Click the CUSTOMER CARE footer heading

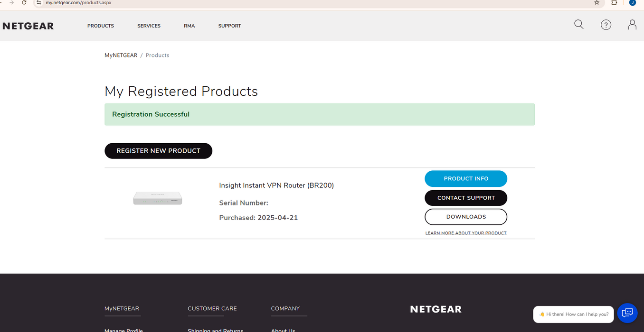tap(212, 309)
